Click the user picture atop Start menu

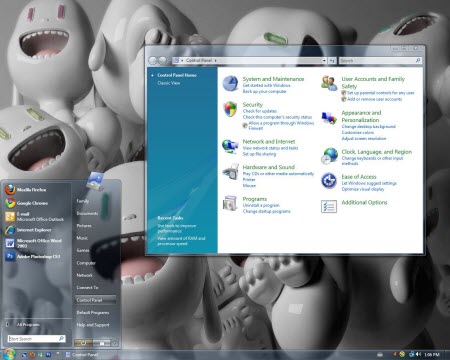tap(96, 181)
